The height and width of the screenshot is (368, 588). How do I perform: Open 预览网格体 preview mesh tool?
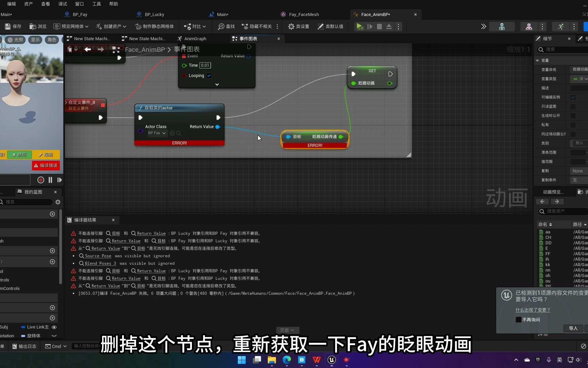[x=70, y=26]
